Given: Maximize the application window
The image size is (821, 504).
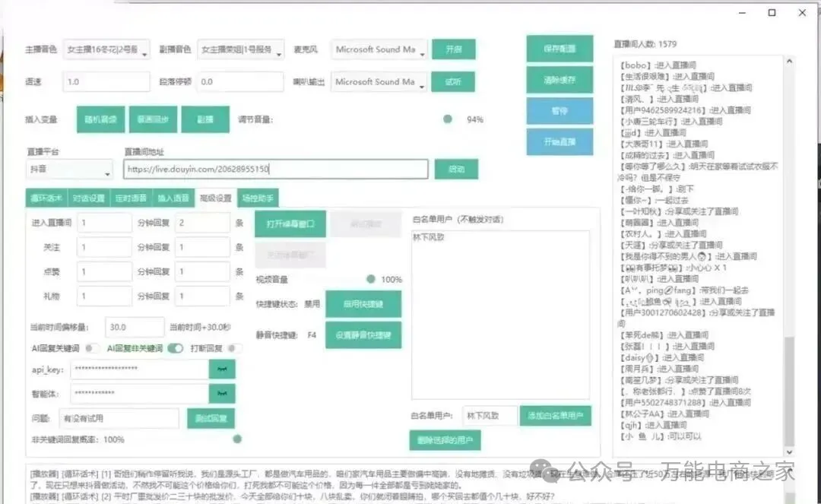Looking at the screenshot, I should click(772, 13).
